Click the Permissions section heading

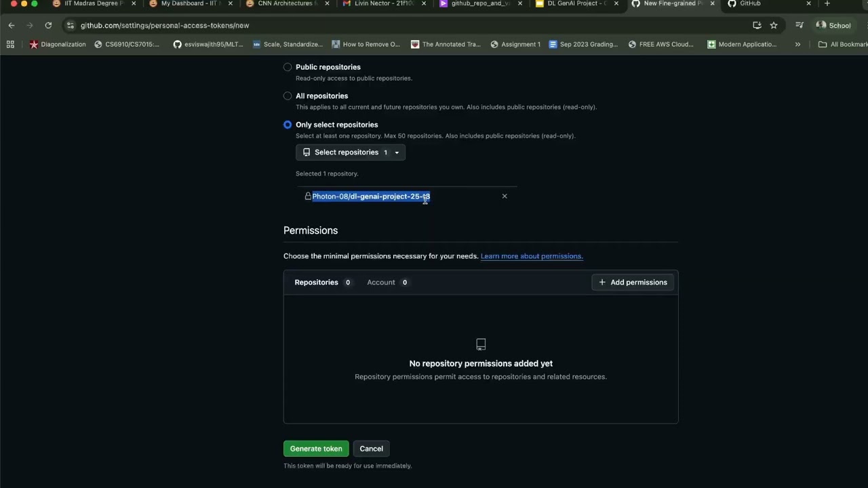311,230
